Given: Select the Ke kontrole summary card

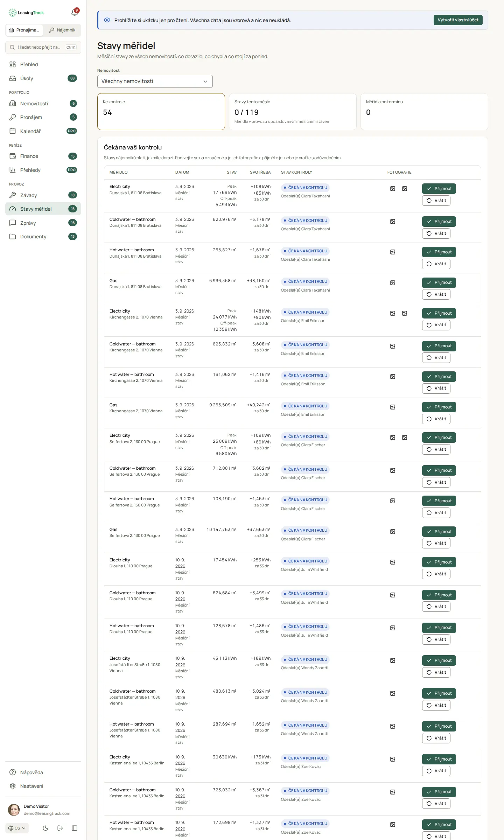Looking at the screenshot, I should point(161,112).
